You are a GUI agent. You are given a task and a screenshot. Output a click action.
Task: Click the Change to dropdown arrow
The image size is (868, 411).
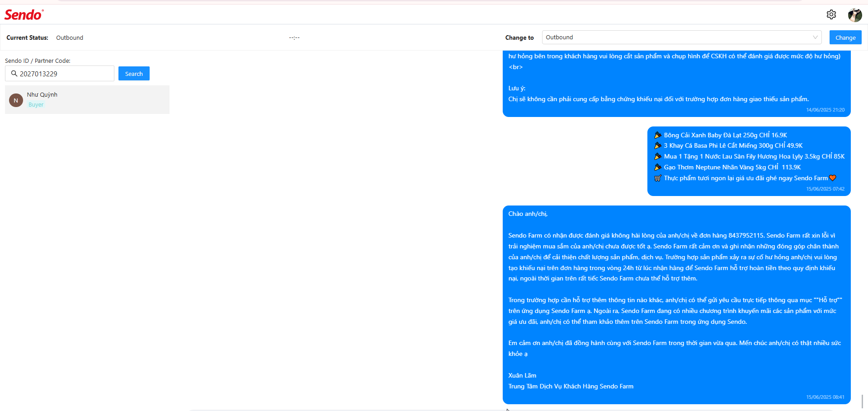click(815, 37)
